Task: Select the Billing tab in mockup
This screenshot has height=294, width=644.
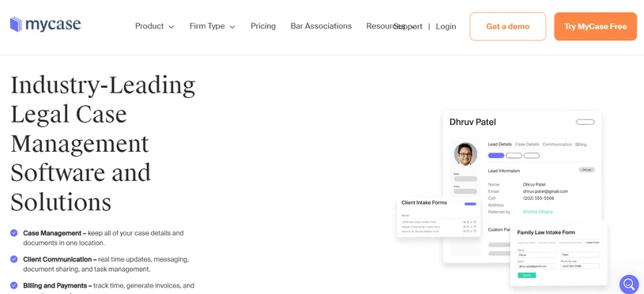Action: coord(581,144)
